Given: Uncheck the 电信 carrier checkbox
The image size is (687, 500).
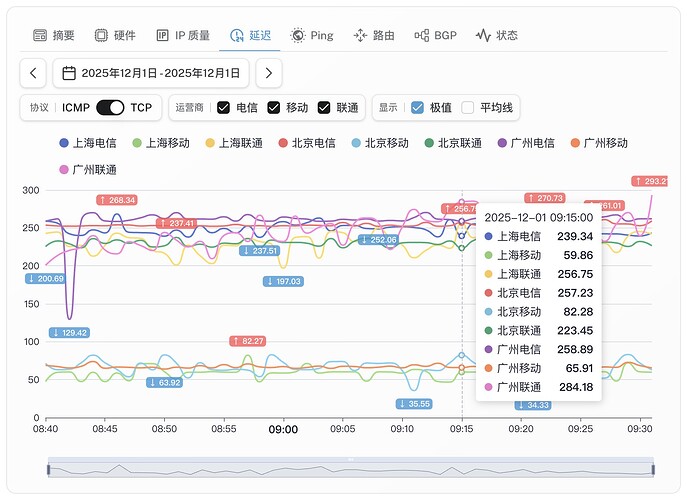Looking at the screenshot, I should pyautogui.click(x=223, y=107).
